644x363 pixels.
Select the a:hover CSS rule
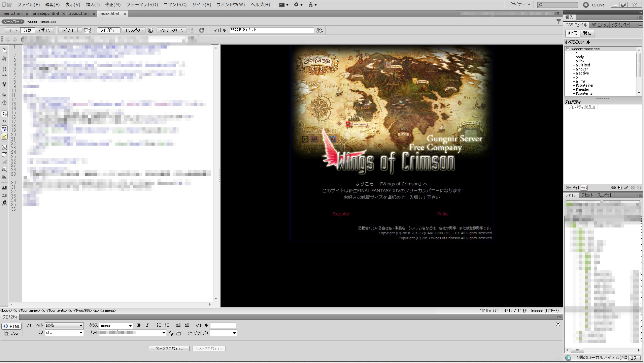point(582,69)
